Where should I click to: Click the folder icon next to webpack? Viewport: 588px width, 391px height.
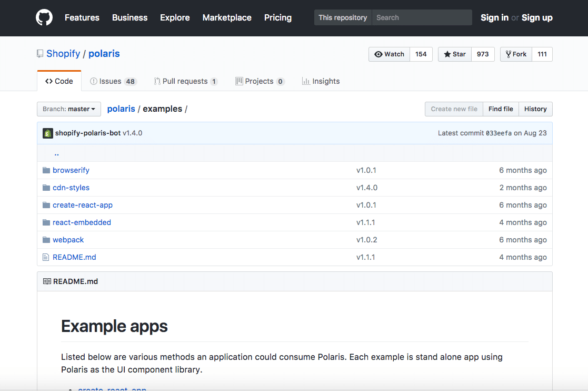coord(46,240)
